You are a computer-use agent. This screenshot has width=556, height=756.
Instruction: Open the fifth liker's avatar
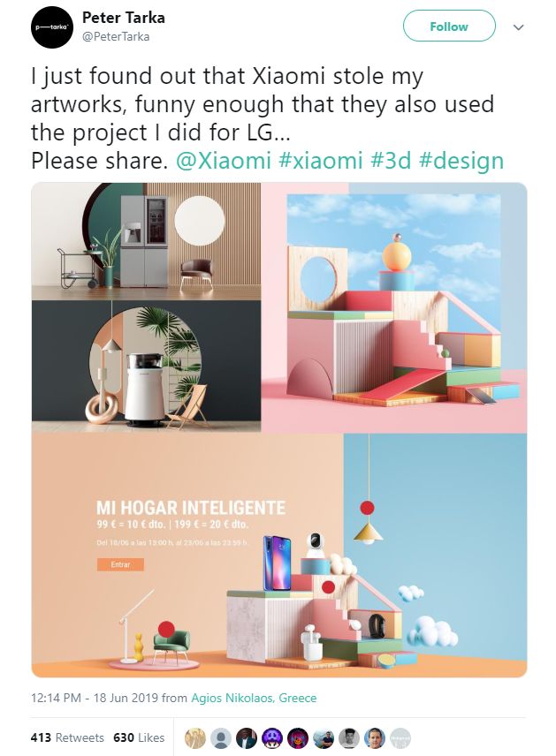[298, 737]
